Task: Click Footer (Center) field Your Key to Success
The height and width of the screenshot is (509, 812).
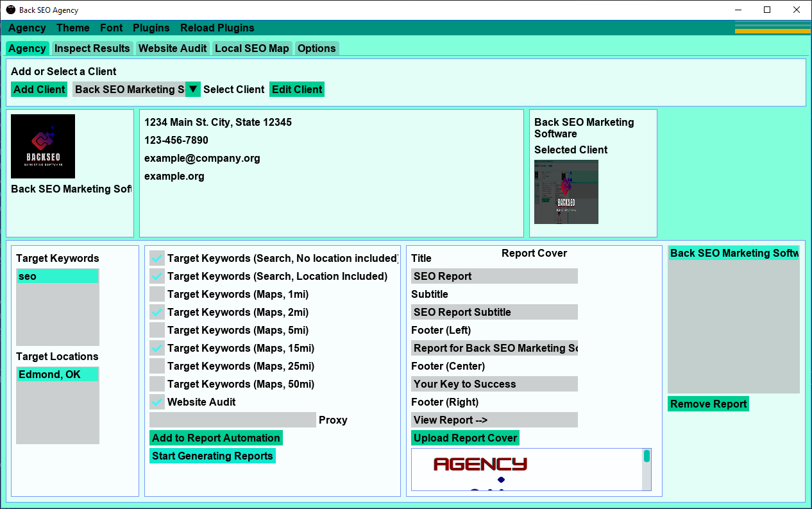Action: pyautogui.click(x=495, y=384)
